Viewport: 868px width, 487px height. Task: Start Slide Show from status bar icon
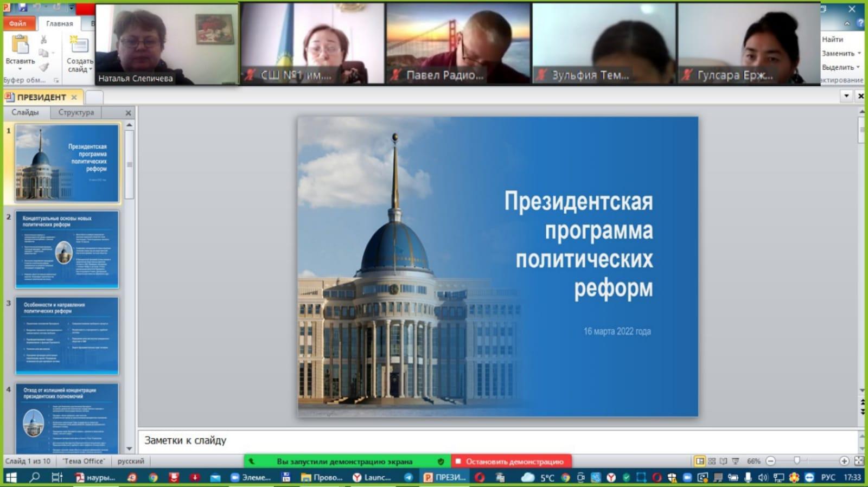tap(735, 461)
